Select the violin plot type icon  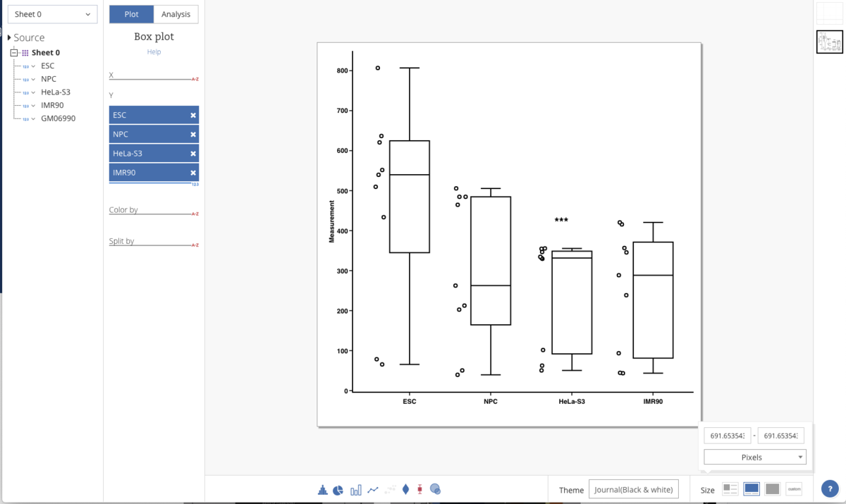(405, 489)
